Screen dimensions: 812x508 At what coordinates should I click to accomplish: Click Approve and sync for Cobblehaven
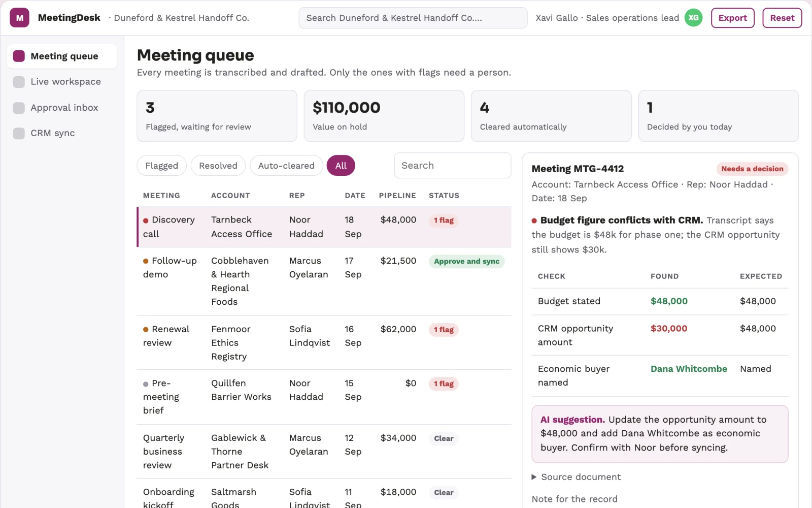tap(466, 262)
